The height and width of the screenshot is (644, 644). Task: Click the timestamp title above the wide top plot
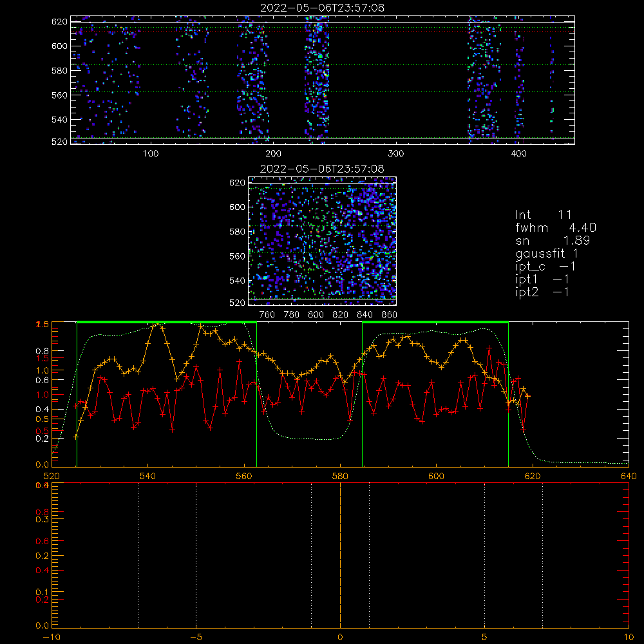tap(323, 8)
